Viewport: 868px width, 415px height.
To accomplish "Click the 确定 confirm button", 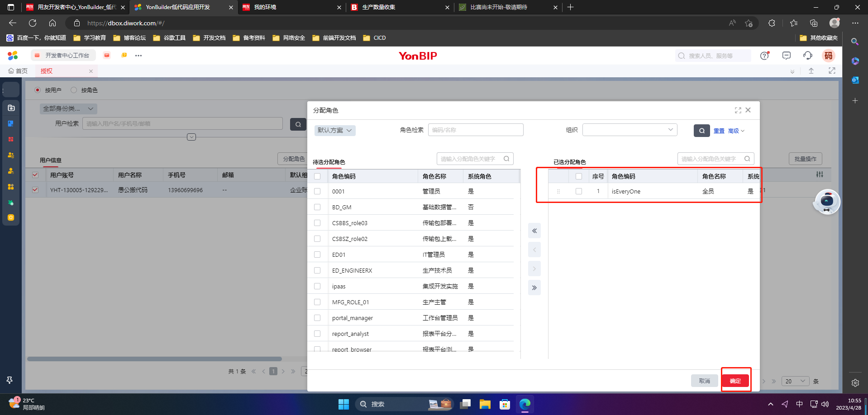I will (x=735, y=381).
